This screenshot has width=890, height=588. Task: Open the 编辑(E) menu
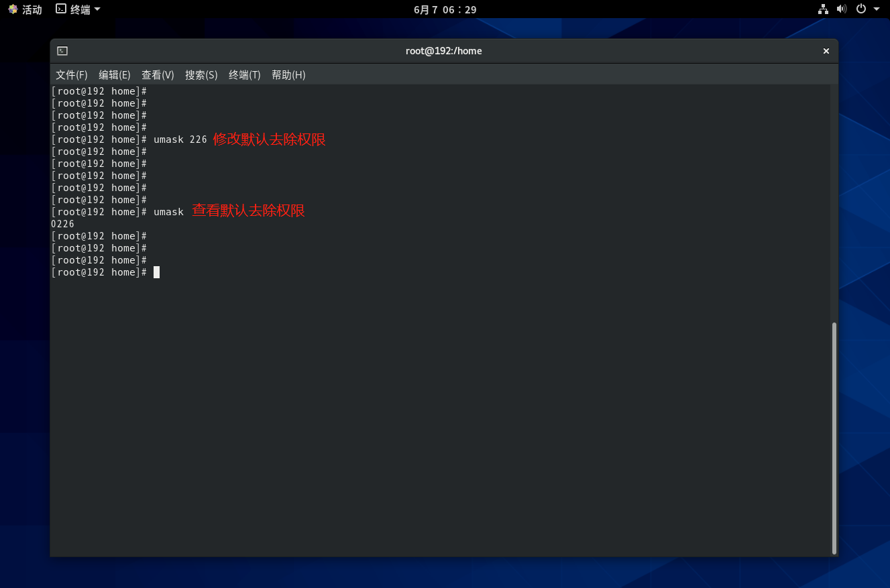click(x=115, y=75)
